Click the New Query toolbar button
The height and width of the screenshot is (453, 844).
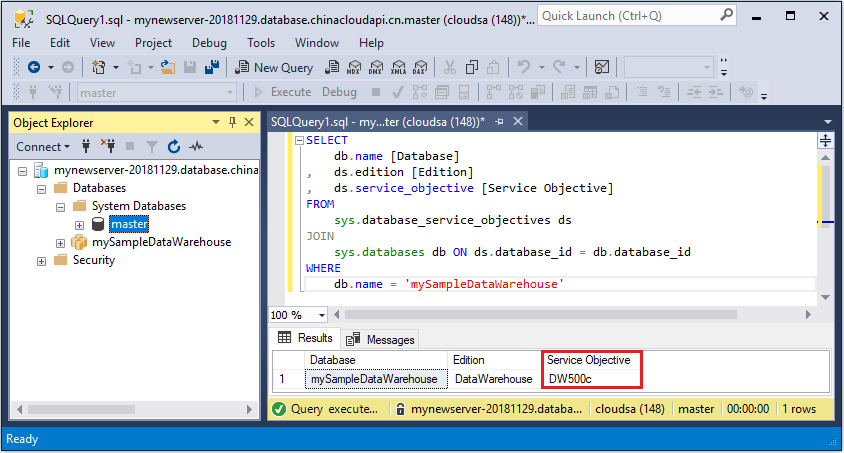pos(274,67)
